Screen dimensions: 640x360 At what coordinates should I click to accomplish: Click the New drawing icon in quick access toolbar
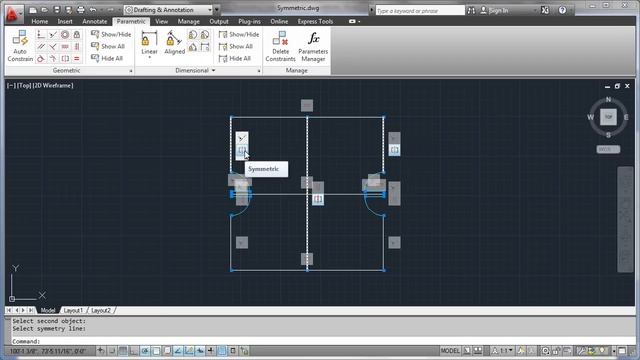[x=33, y=10]
